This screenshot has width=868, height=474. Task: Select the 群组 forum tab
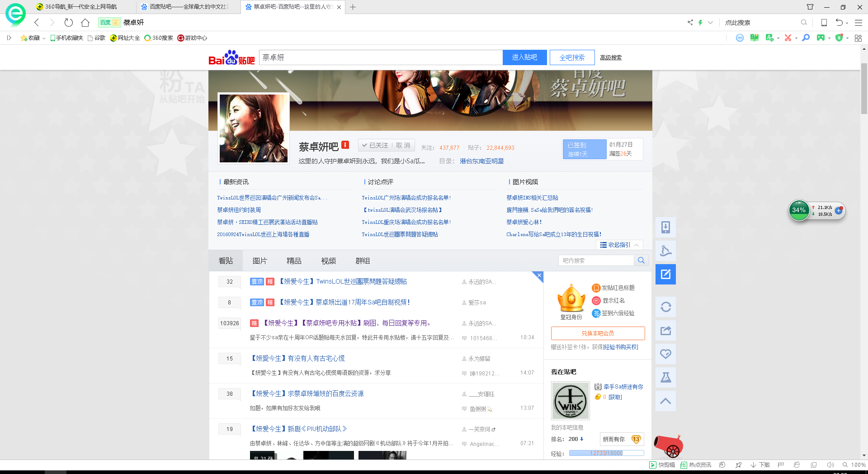tap(363, 261)
